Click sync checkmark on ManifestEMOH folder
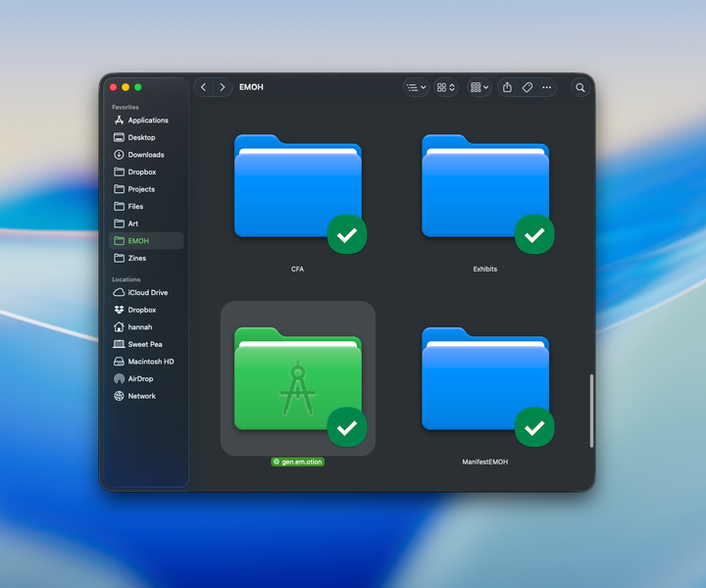Image resolution: width=706 pixels, height=588 pixels. point(534,427)
